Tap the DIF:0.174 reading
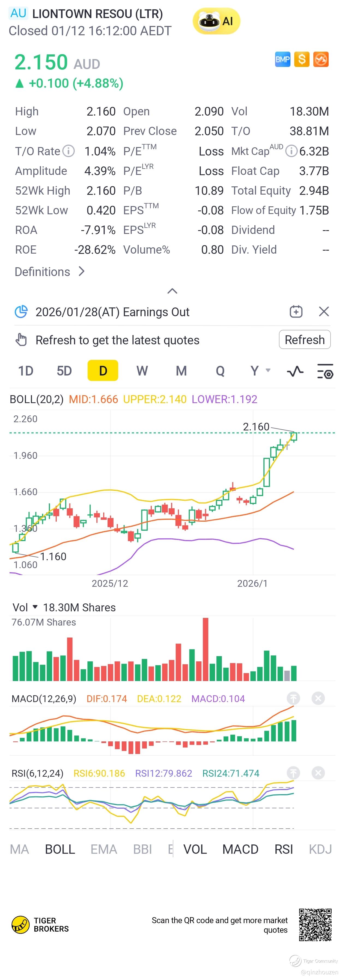 coord(107,699)
